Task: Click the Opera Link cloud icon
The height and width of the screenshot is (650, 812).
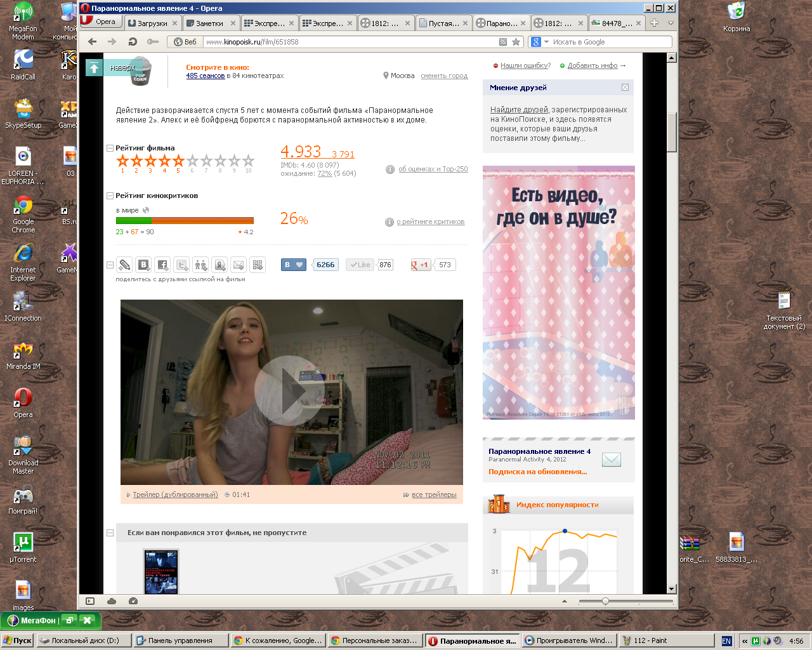Action: 112,601
